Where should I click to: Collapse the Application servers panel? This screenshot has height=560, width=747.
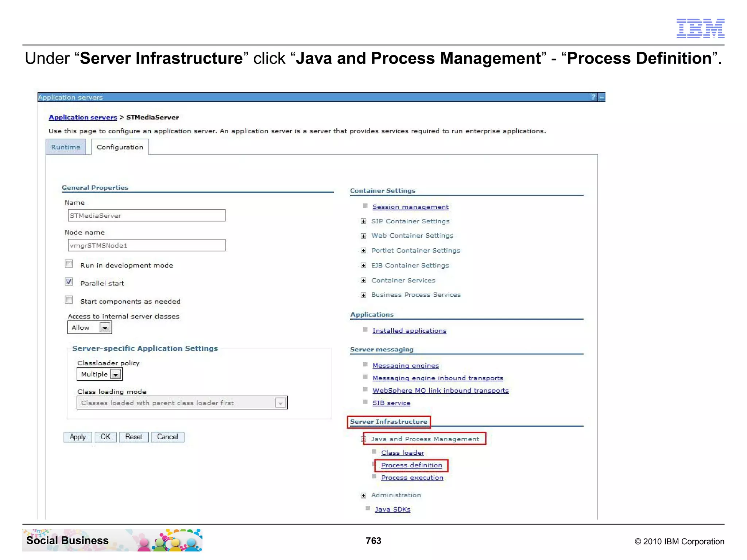pos(602,97)
